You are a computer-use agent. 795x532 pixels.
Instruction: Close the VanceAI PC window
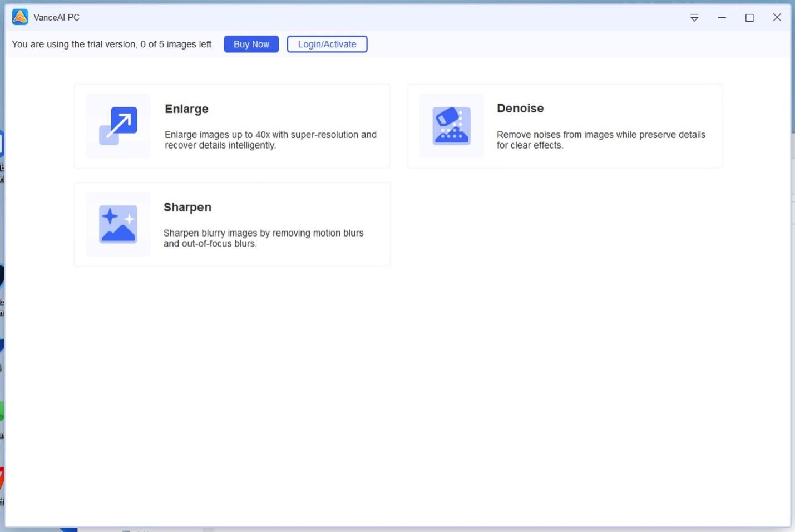(x=777, y=18)
